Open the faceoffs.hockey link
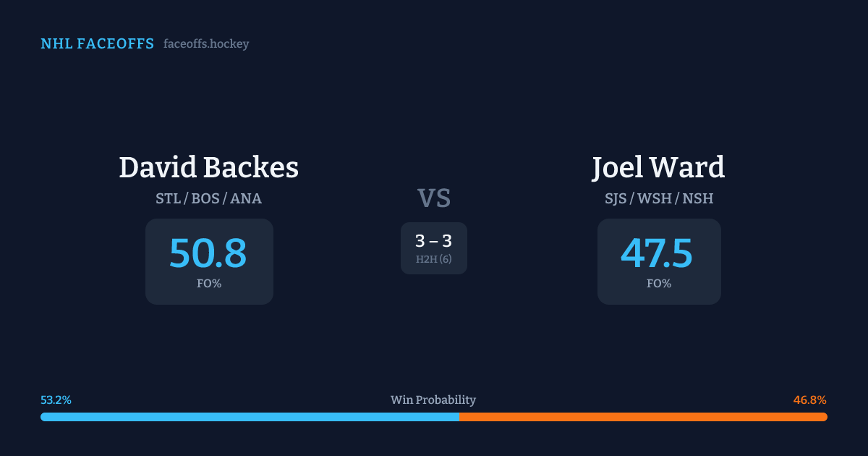 click(x=206, y=44)
